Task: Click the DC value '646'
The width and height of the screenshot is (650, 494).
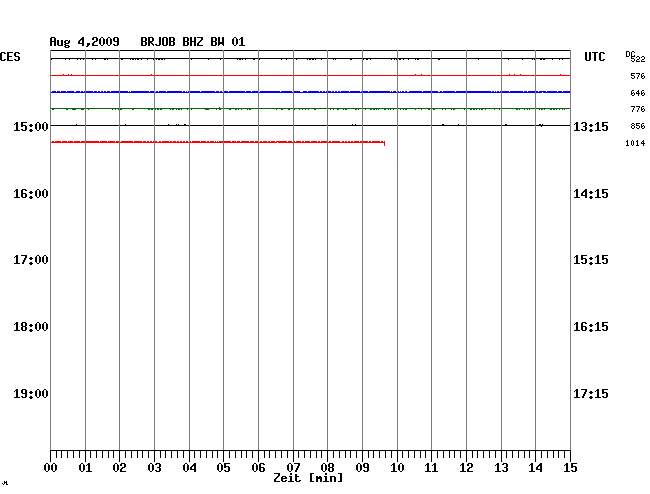Action: (638, 93)
